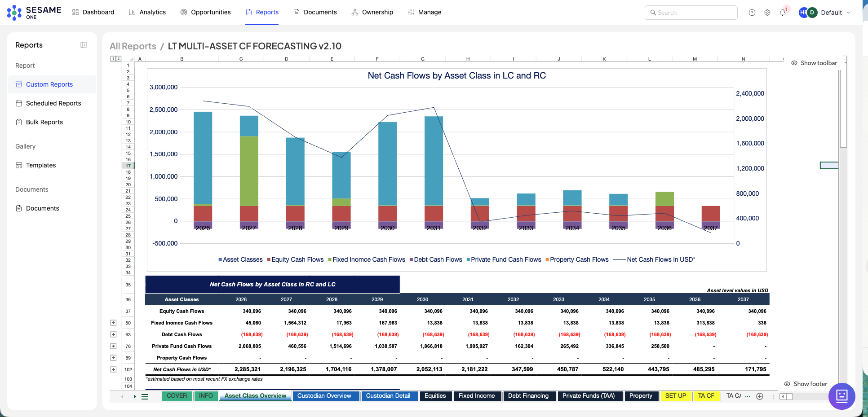This screenshot has width=868, height=417.
Task: Click the user avatar icon
Action: pos(808,13)
